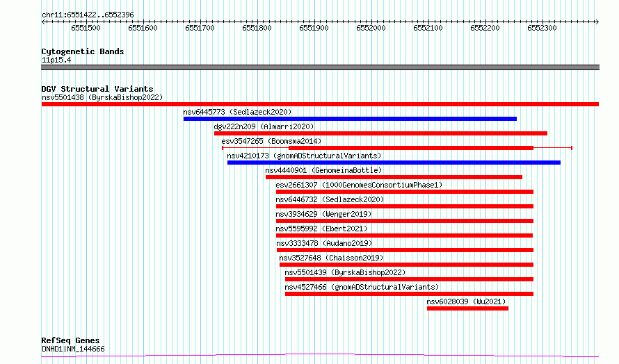Open nsv3527648 (Chaisson2019) label
This screenshot has width=619, height=364.
coord(331,258)
